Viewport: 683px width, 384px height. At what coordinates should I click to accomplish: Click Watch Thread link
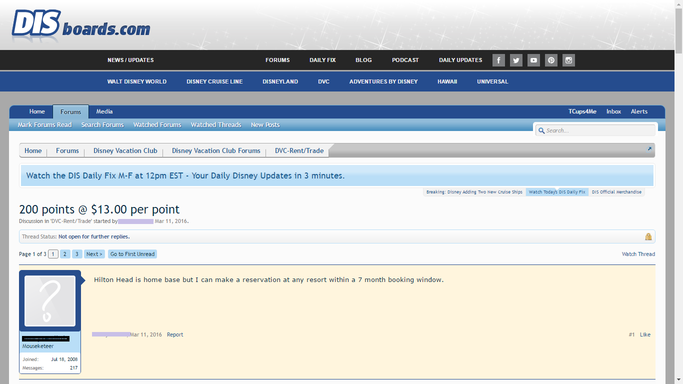click(638, 254)
